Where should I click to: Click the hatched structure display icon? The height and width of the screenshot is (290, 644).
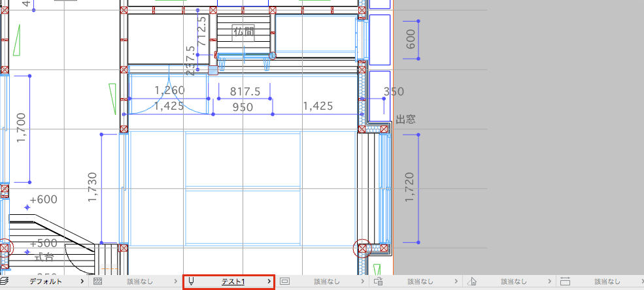click(x=98, y=282)
